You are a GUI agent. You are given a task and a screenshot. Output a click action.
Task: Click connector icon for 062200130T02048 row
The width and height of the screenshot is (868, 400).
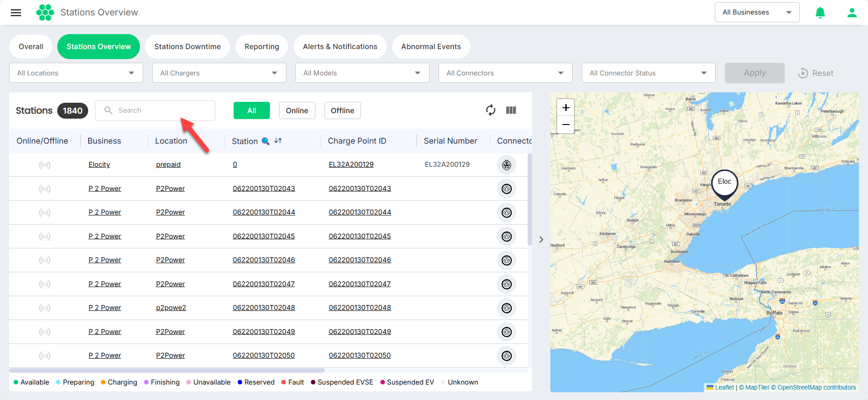[507, 308]
